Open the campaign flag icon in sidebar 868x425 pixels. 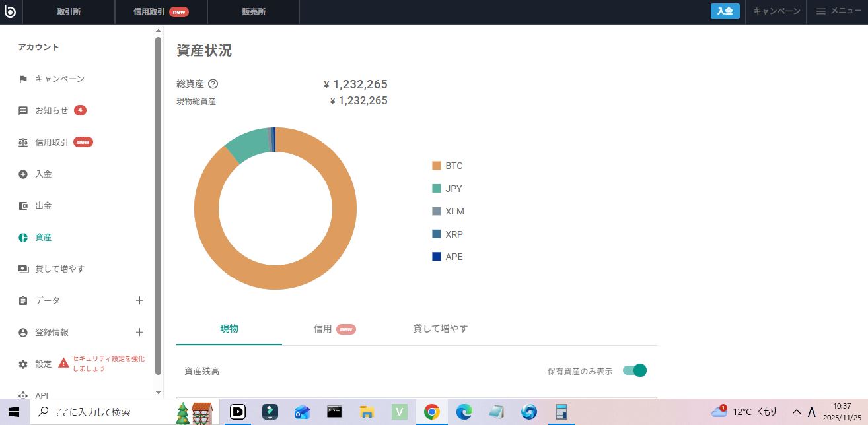(x=23, y=79)
